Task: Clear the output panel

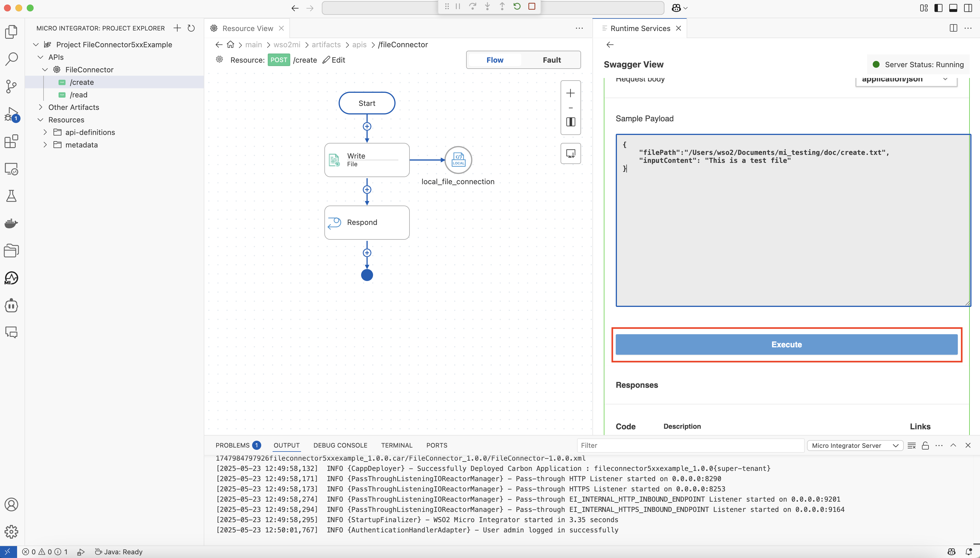Action: tap(911, 445)
